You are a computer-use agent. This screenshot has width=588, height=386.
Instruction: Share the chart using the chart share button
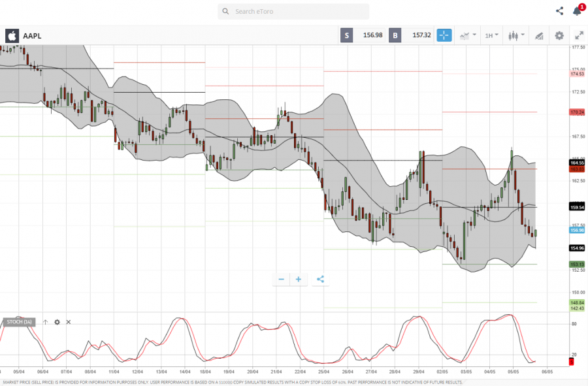(x=320, y=279)
